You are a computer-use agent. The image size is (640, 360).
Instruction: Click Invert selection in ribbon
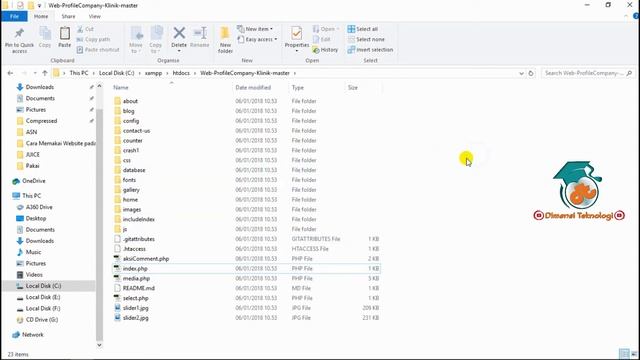tap(370, 49)
